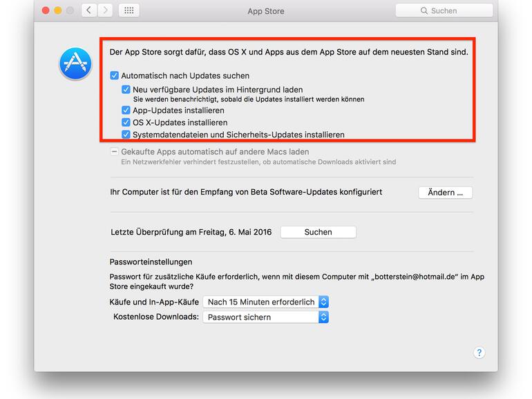Open Käufe und In-App-Käufe dropdown
This screenshot has width=532, height=399.
click(266, 302)
